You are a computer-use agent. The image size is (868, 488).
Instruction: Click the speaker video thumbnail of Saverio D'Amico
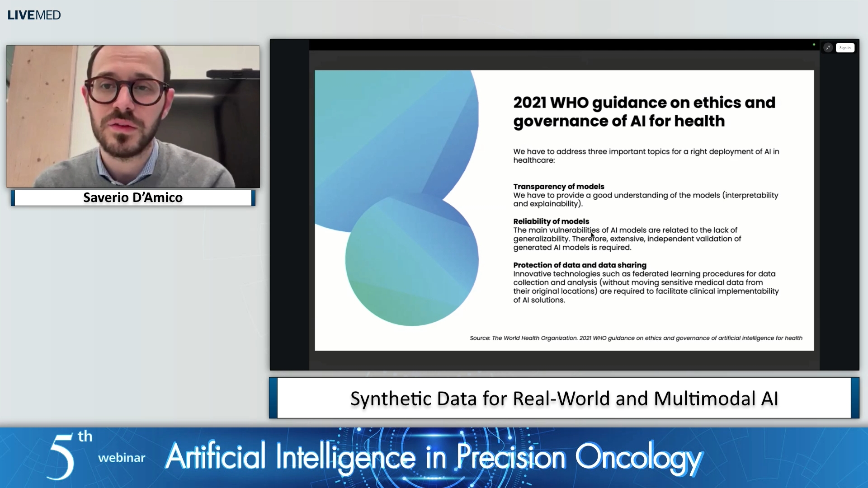tap(133, 116)
